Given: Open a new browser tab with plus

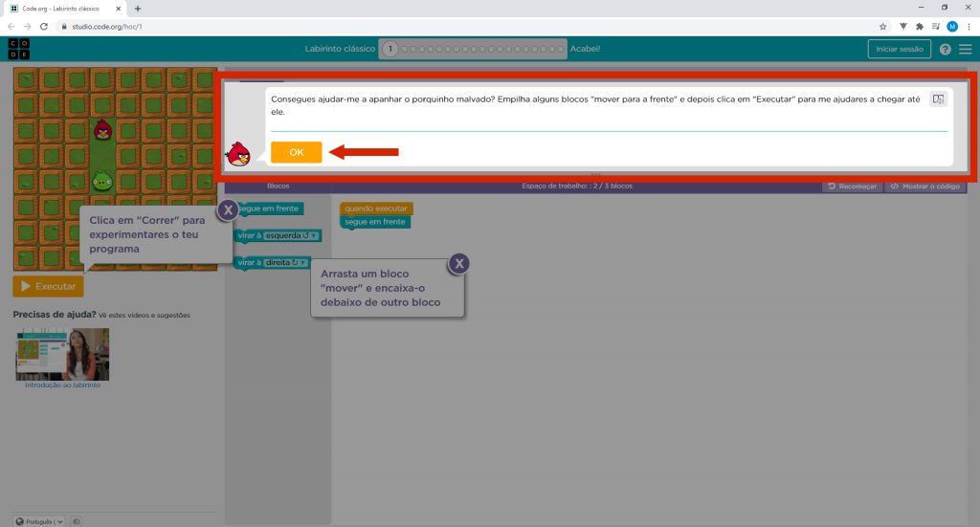Looking at the screenshot, I should point(138,9).
